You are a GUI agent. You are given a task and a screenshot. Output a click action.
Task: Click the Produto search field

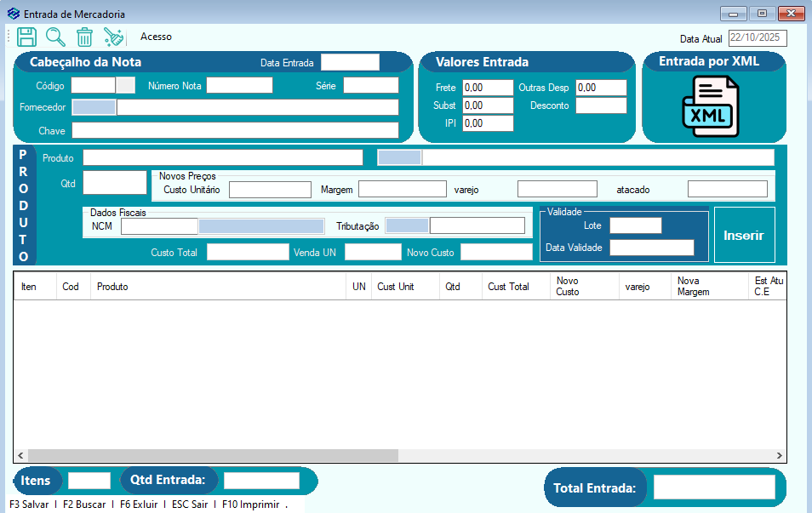click(x=223, y=157)
